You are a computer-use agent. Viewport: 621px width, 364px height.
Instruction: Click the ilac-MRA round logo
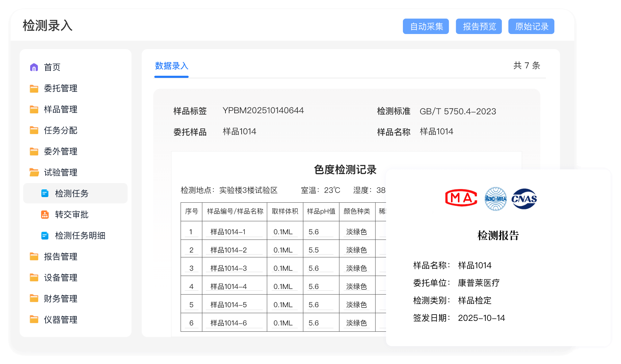click(495, 199)
